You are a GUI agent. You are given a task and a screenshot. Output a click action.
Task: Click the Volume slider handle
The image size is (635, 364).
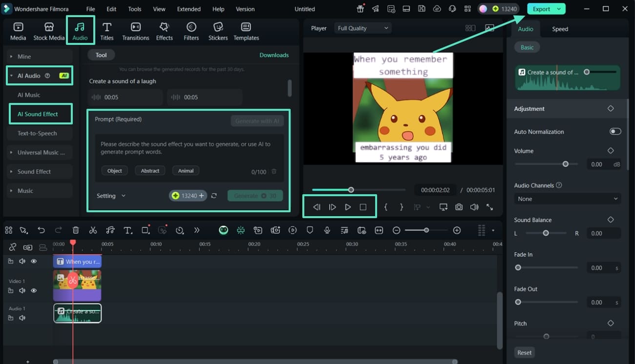pyautogui.click(x=566, y=164)
